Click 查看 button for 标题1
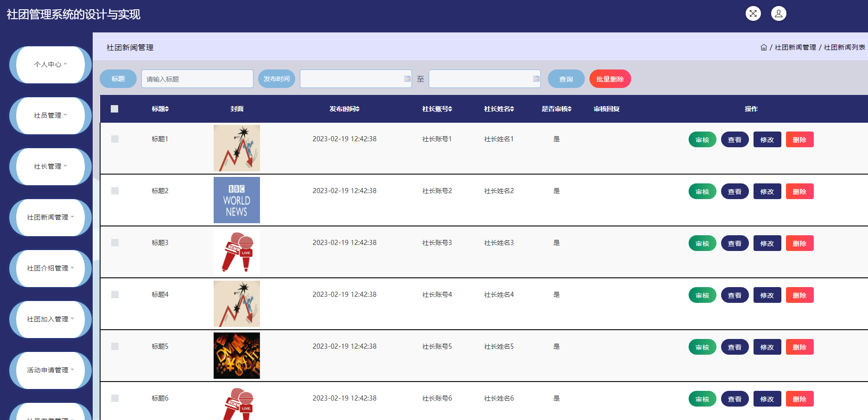The image size is (868, 420). point(735,139)
